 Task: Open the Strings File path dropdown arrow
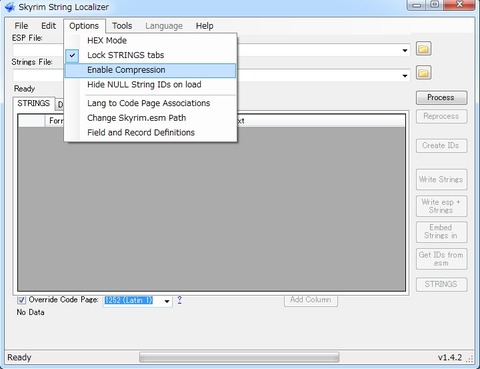coord(405,76)
